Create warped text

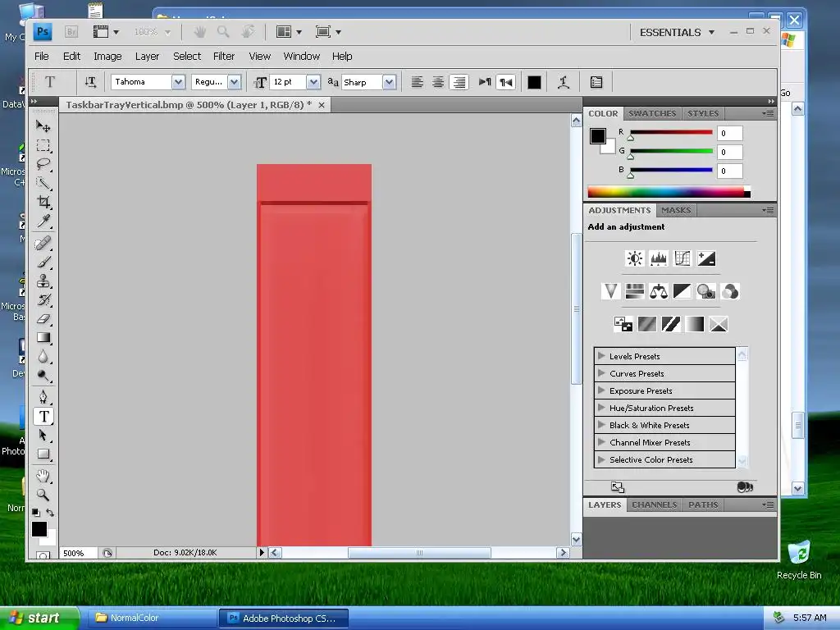563,82
